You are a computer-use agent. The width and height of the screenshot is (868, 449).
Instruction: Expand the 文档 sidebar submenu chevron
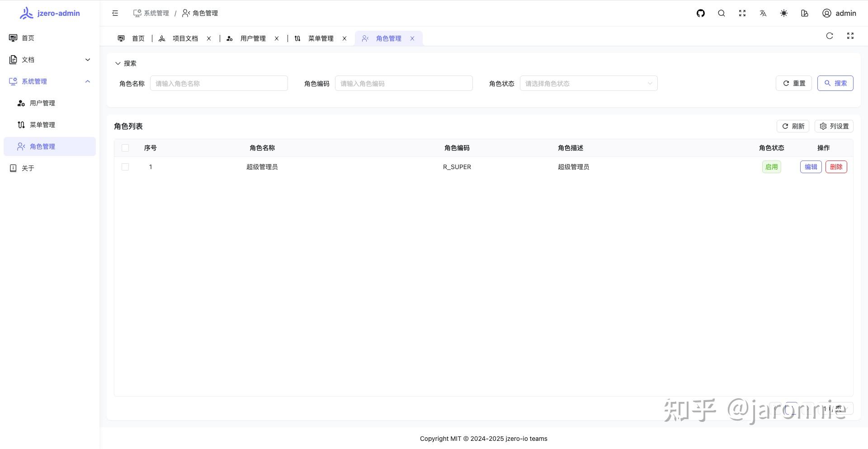(x=88, y=60)
